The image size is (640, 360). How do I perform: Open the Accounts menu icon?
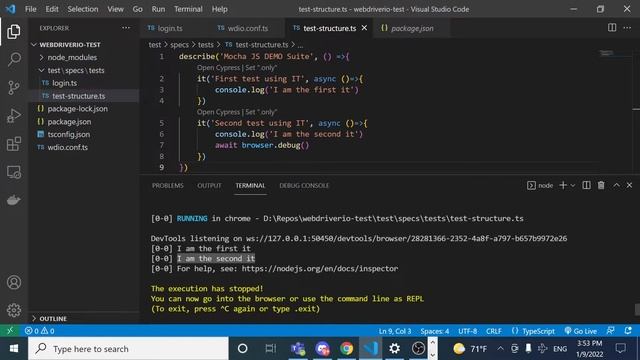point(13,282)
